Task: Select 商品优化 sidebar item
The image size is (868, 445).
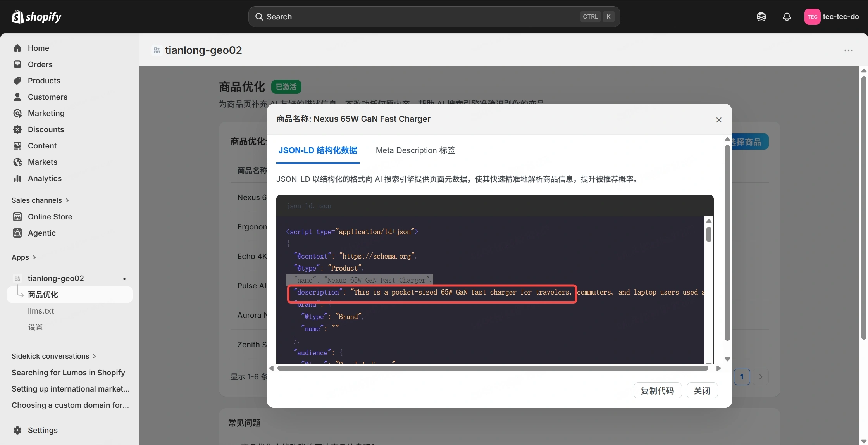Action: coord(70,295)
